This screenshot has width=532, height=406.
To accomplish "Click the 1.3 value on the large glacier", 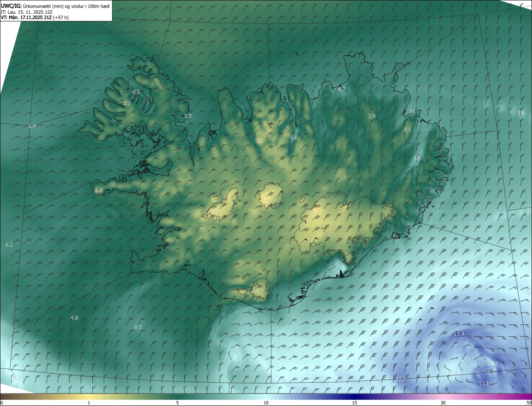I will coord(315,212).
